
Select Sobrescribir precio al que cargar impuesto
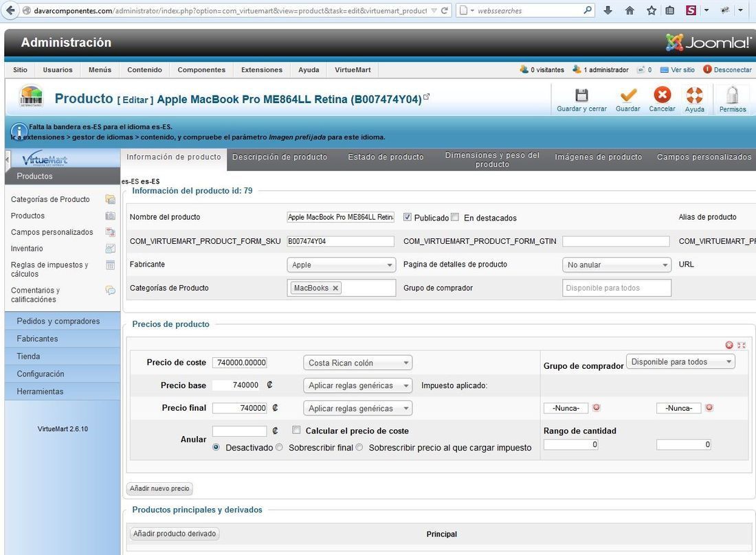pyautogui.click(x=359, y=447)
